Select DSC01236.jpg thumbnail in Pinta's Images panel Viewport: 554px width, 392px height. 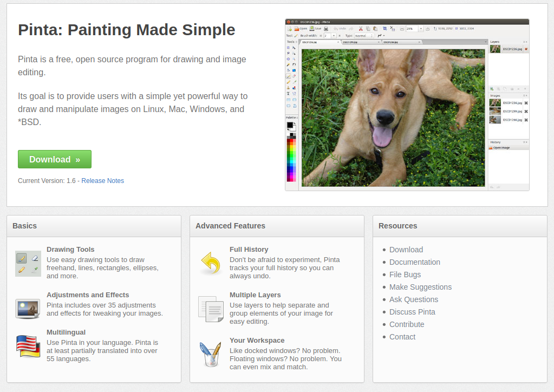[495, 103]
